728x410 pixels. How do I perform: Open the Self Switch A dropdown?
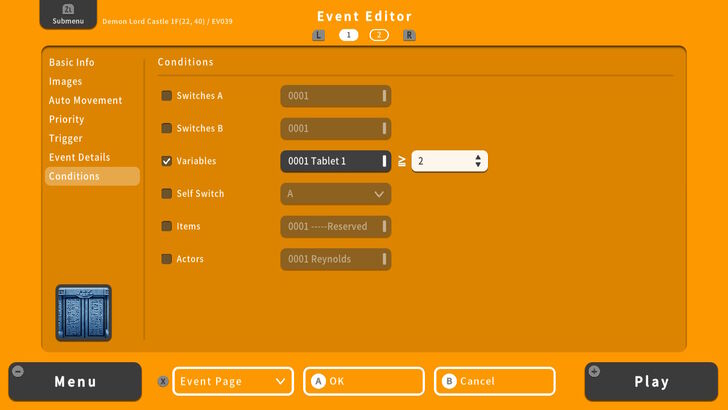tap(335, 194)
